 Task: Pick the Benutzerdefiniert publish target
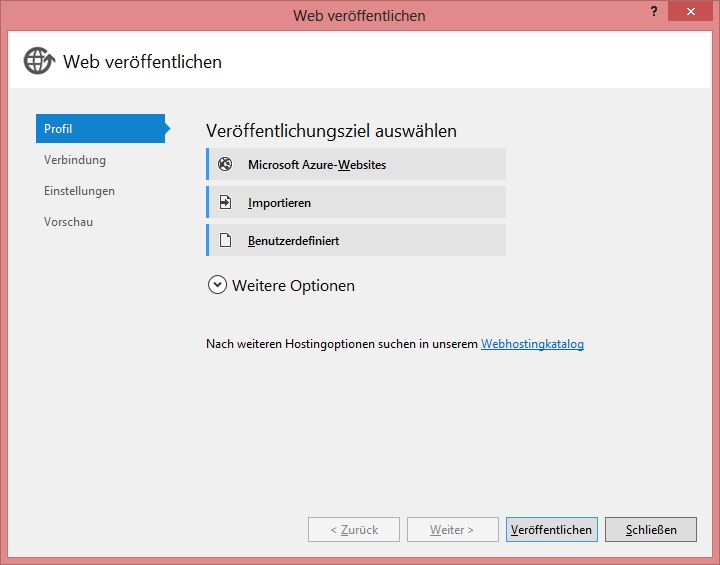click(x=294, y=241)
